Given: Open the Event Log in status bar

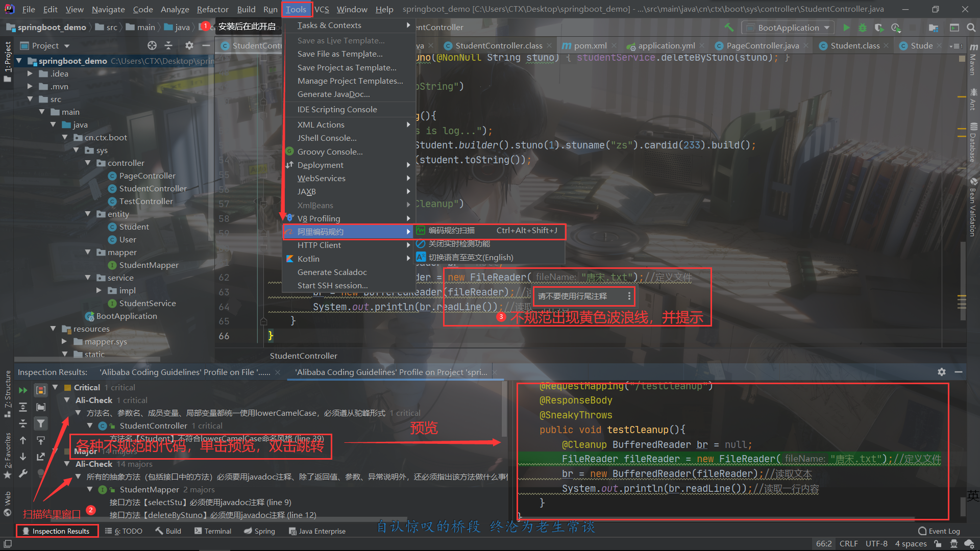Looking at the screenshot, I should pyautogui.click(x=939, y=531).
